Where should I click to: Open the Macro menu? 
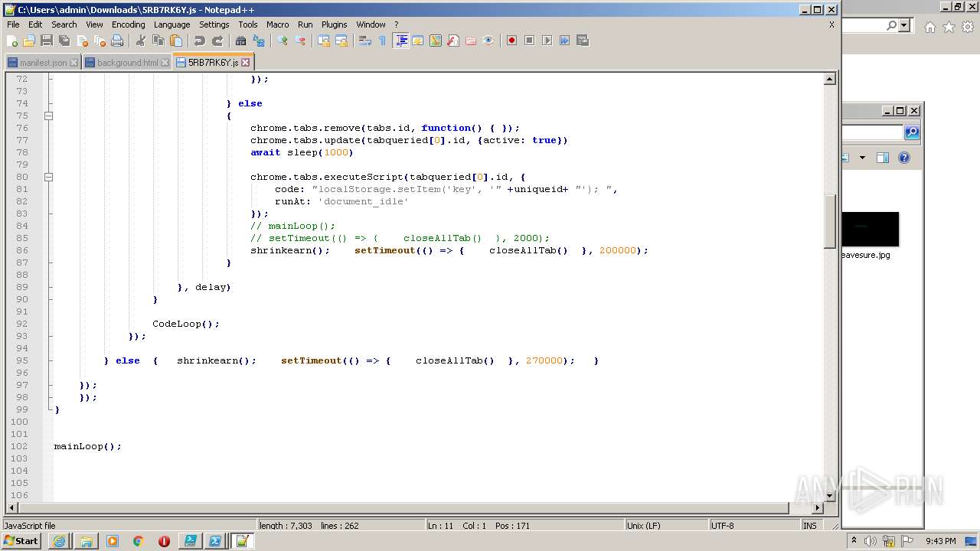277,24
